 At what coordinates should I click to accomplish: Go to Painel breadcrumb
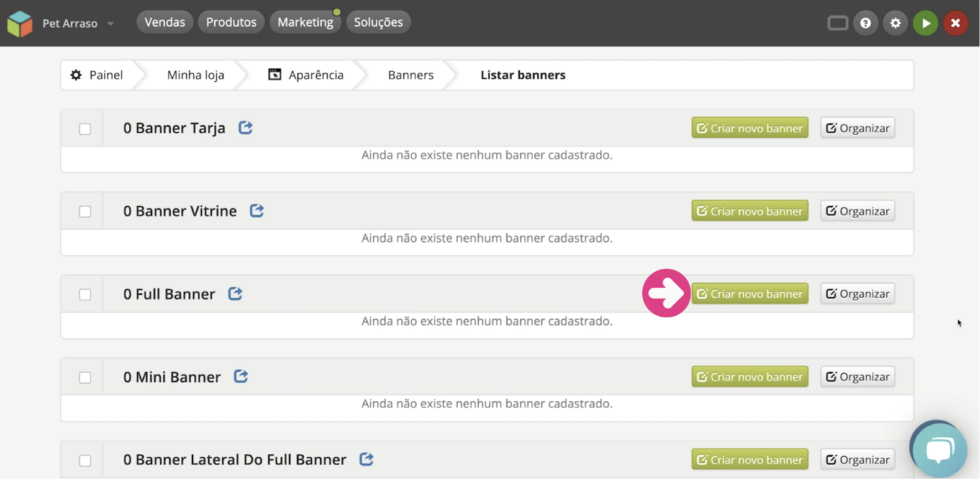(x=97, y=75)
